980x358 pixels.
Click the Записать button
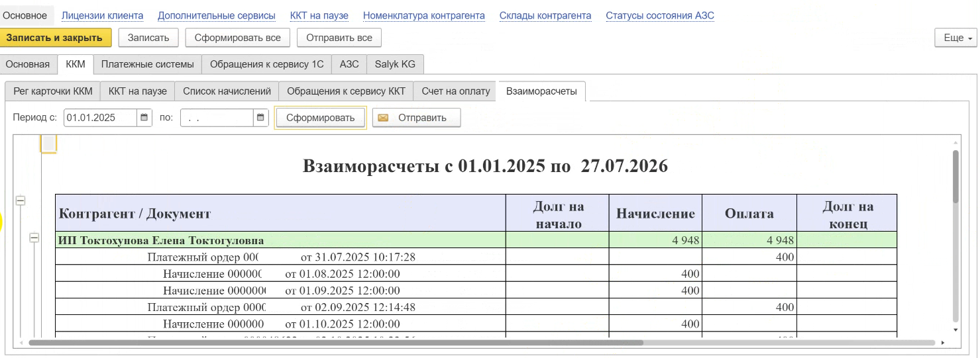[148, 38]
